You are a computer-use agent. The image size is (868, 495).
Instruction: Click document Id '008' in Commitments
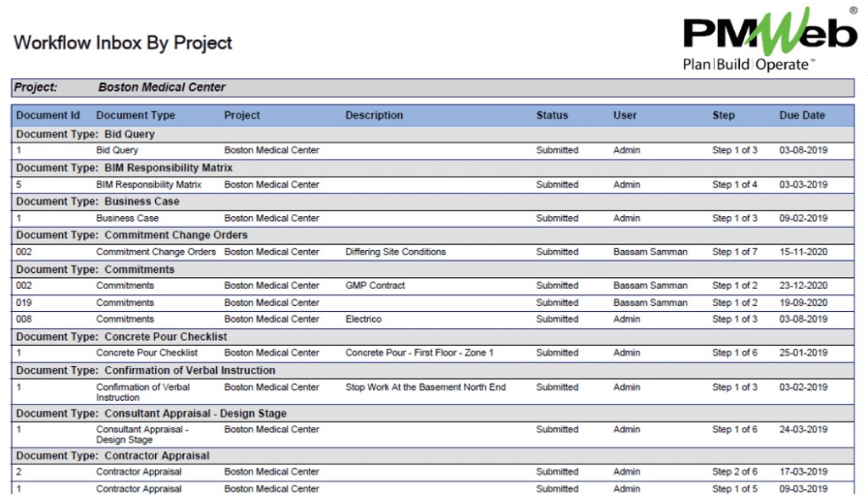pos(24,320)
